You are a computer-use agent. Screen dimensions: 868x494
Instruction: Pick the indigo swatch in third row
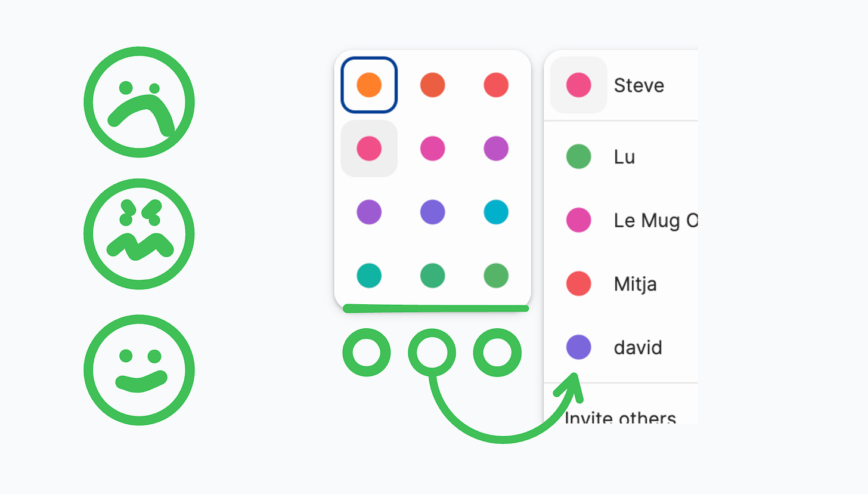pyautogui.click(x=433, y=212)
